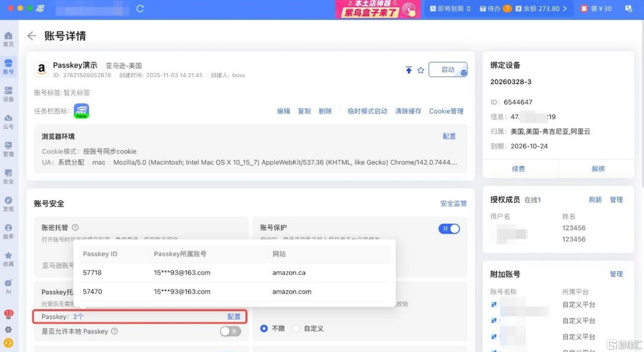Click device ID 6544647
644x352 pixels.
point(518,102)
